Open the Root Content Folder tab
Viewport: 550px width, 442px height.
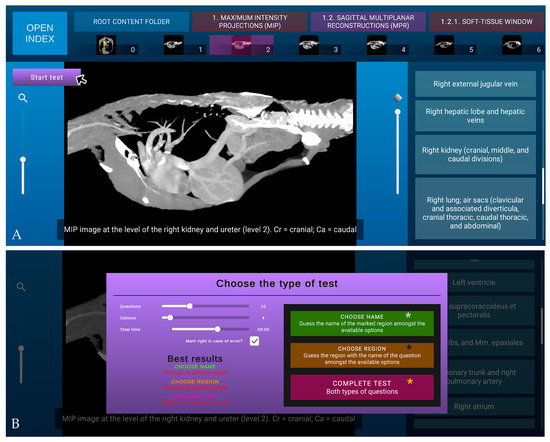(x=131, y=22)
